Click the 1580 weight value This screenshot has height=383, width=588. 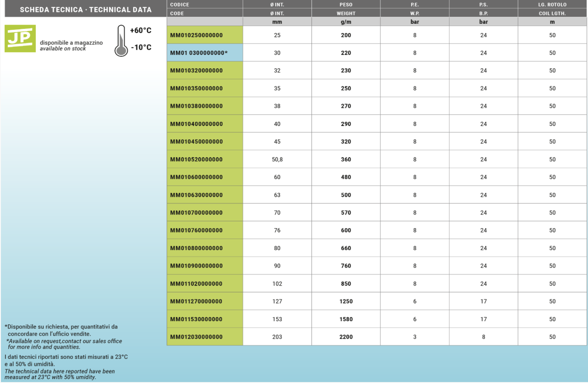click(x=346, y=319)
